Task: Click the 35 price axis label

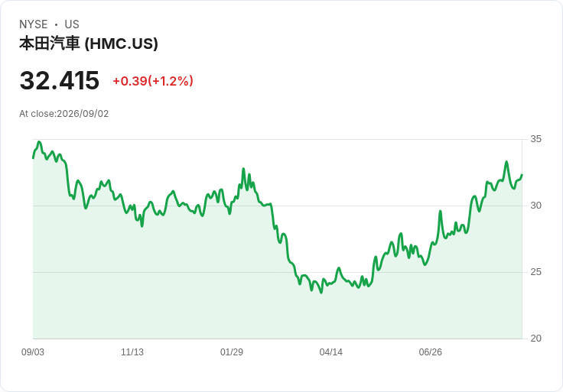Action: coord(535,139)
